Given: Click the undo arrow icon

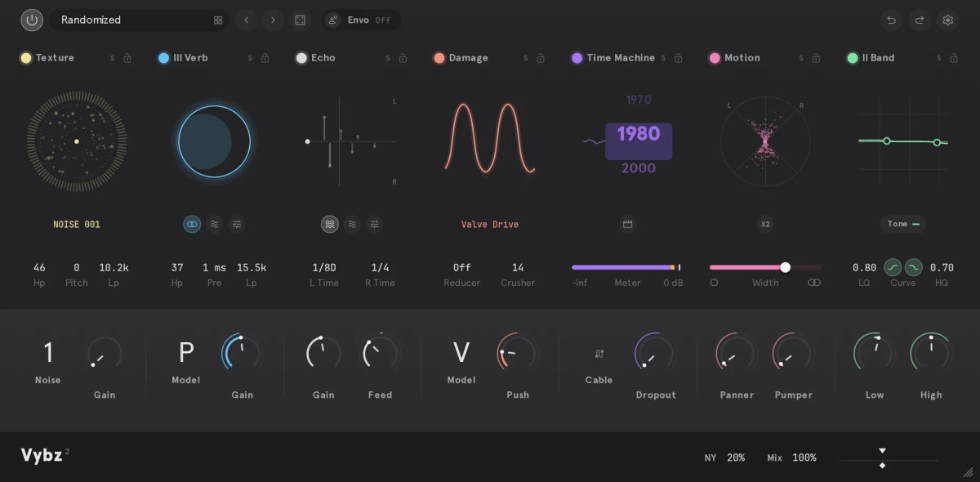Looking at the screenshot, I should (x=891, y=20).
